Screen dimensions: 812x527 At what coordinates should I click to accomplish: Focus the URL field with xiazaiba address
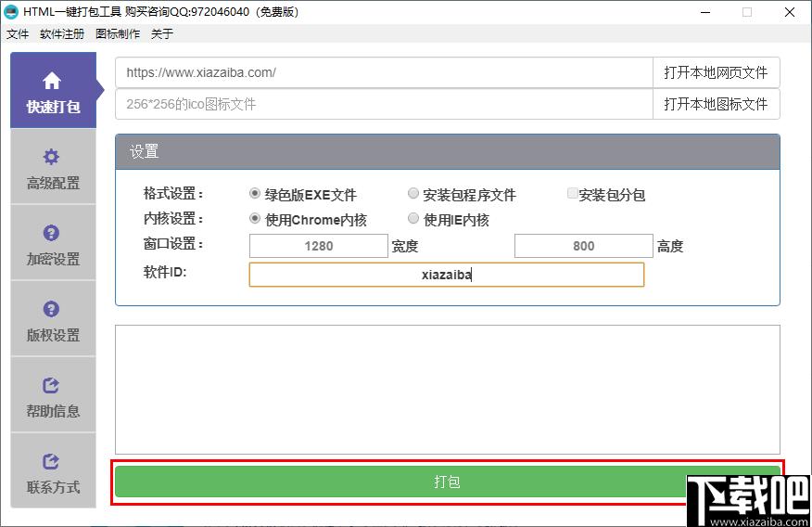[x=384, y=72]
